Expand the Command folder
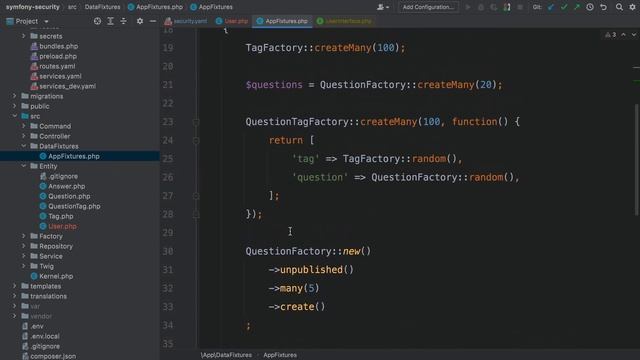Screen dimensions: 640x360 pyautogui.click(x=24, y=126)
